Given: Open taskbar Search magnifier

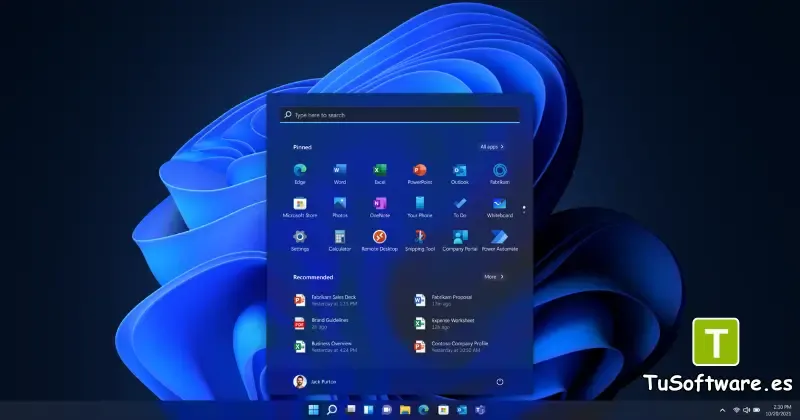Looking at the screenshot, I should [x=332, y=410].
